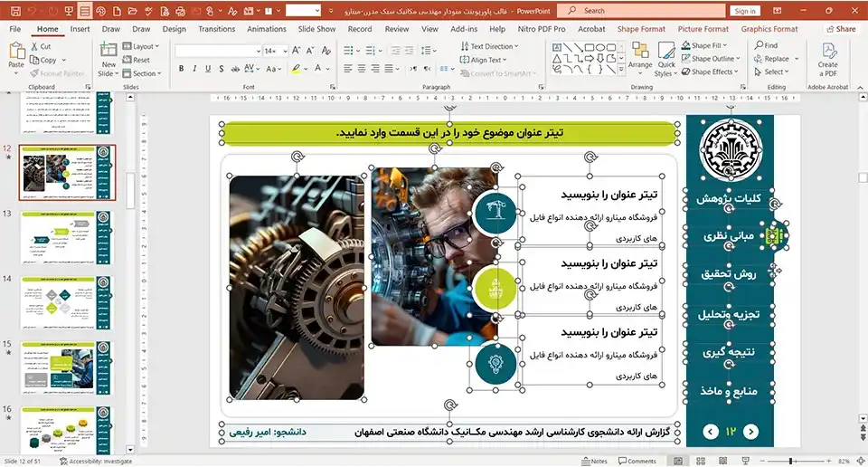The height and width of the screenshot is (467, 868).
Task: Launch Slide Show from status bar icon
Action: coord(745,461)
